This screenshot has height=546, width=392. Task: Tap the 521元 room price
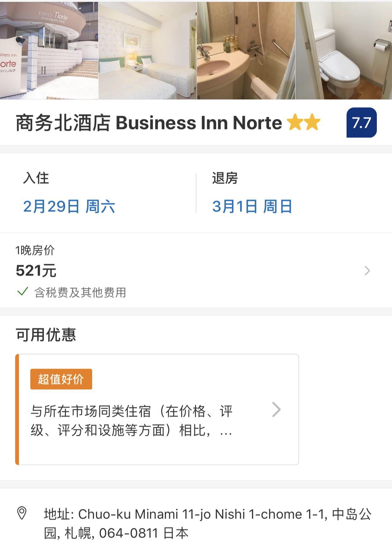pyautogui.click(x=36, y=271)
